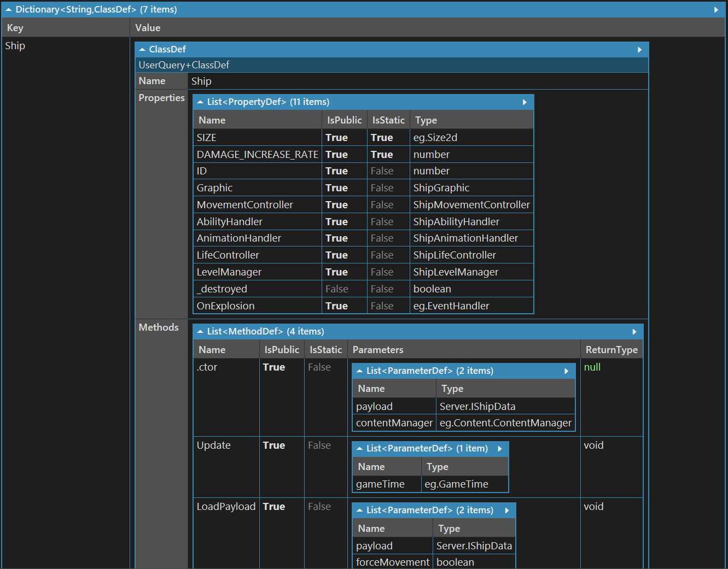Collapse the Update method's ParameterDef list
728x569 pixels.
click(x=359, y=449)
